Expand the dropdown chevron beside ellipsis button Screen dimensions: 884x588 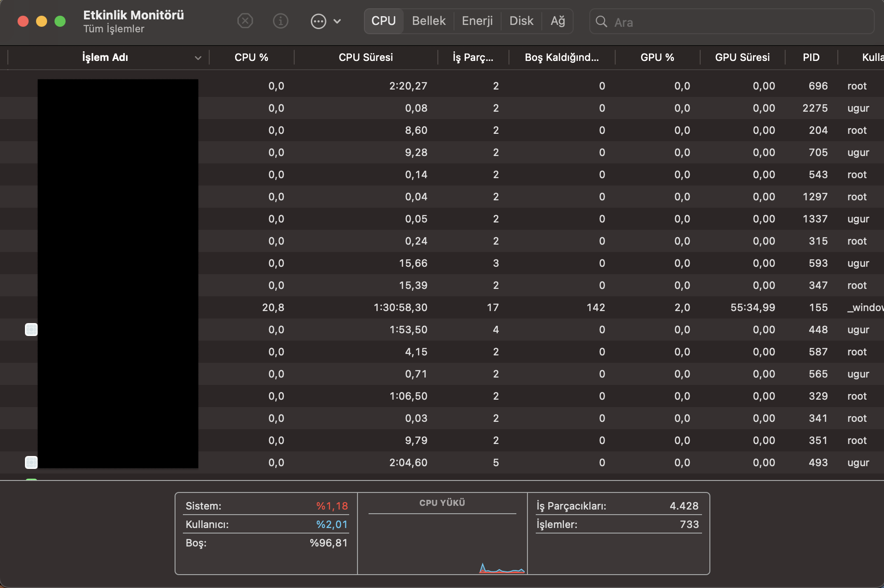coord(337,21)
